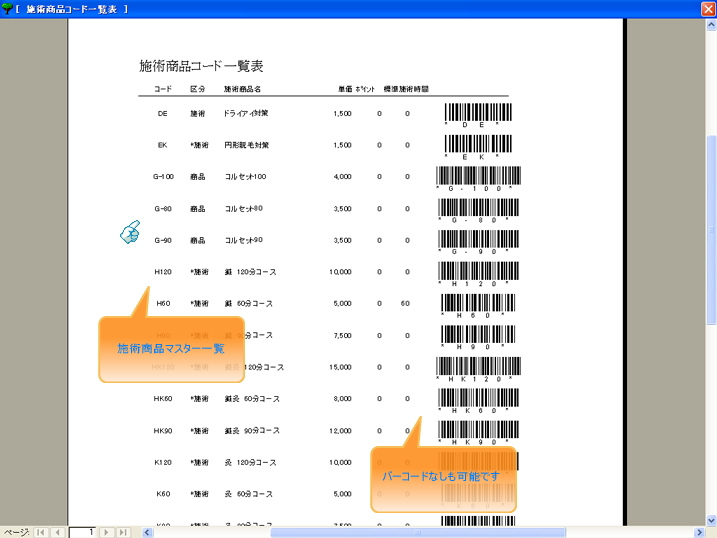Click code cell K120
The width and height of the screenshot is (717, 538).
pos(163,462)
